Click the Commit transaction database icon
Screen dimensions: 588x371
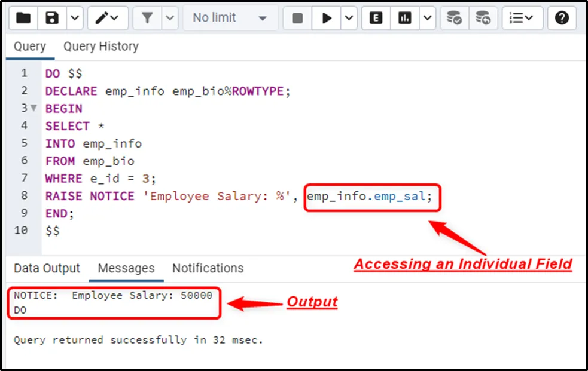coord(455,18)
